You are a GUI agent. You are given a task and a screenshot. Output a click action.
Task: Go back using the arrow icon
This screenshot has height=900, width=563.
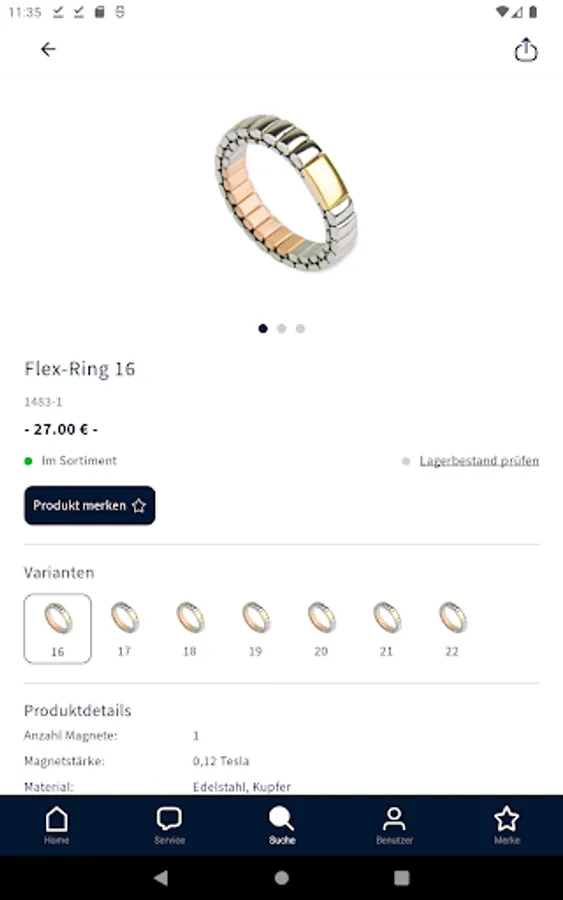click(48, 49)
